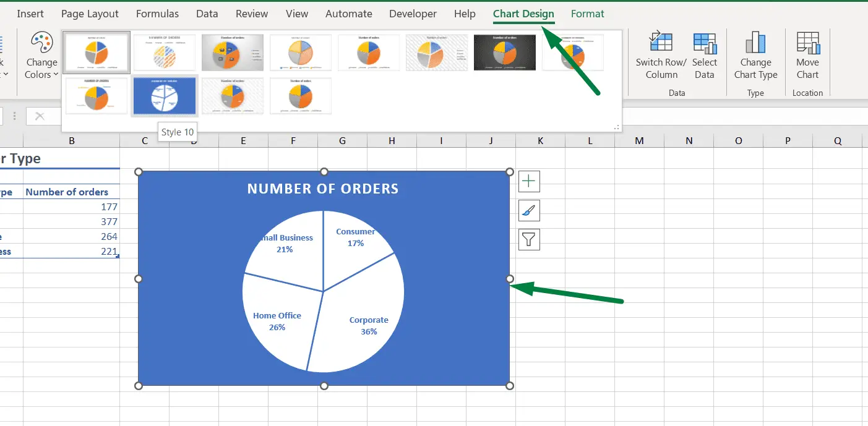
Task: Select column B header
Action: coord(72,141)
